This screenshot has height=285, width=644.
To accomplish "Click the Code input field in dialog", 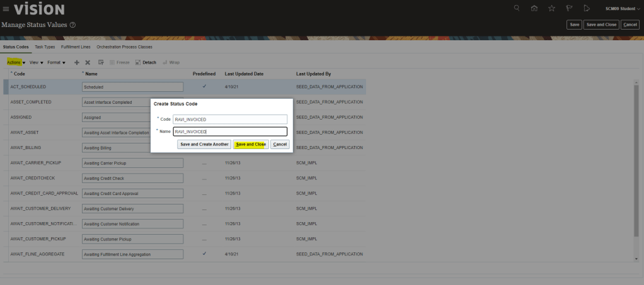I will [x=230, y=119].
